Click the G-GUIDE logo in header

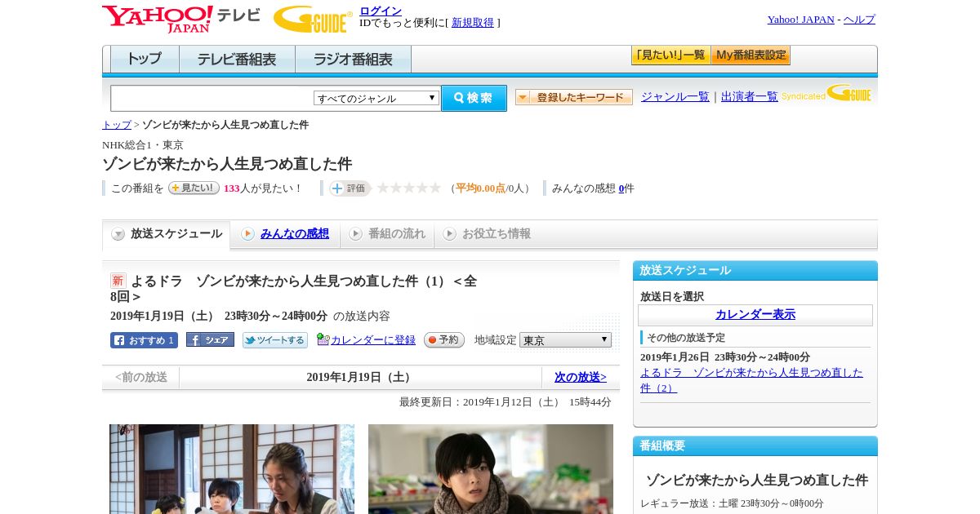(313, 20)
